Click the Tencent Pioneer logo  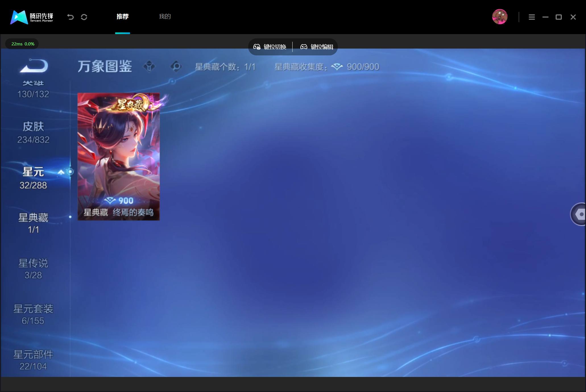pyautogui.click(x=32, y=17)
